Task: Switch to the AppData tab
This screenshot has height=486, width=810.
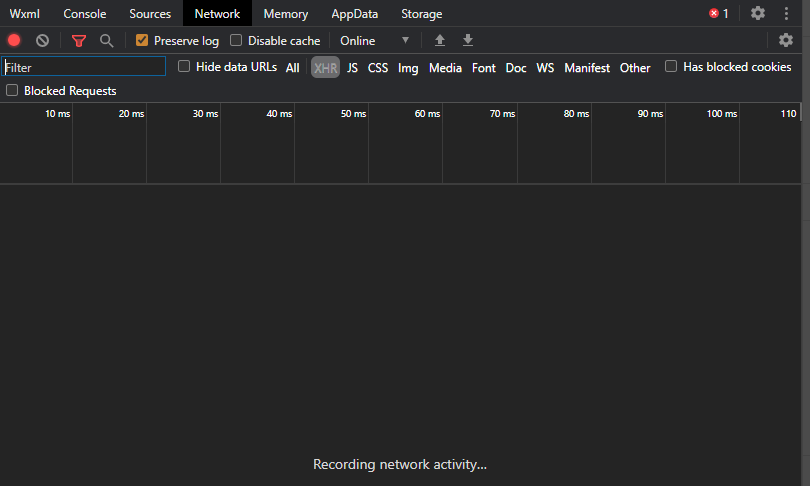Action: point(354,14)
